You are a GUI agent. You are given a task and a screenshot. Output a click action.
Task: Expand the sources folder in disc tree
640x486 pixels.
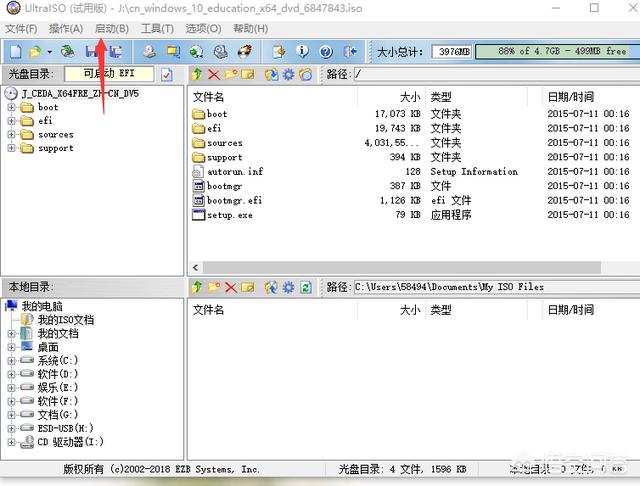(11, 135)
